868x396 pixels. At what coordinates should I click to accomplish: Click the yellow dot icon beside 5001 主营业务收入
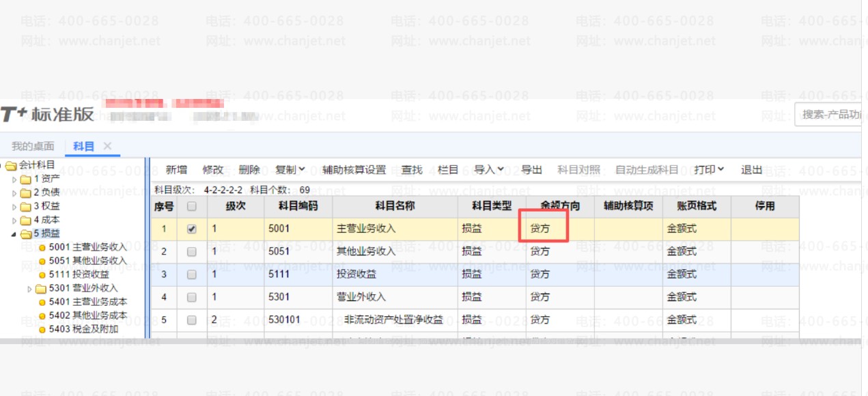[42, 247]
